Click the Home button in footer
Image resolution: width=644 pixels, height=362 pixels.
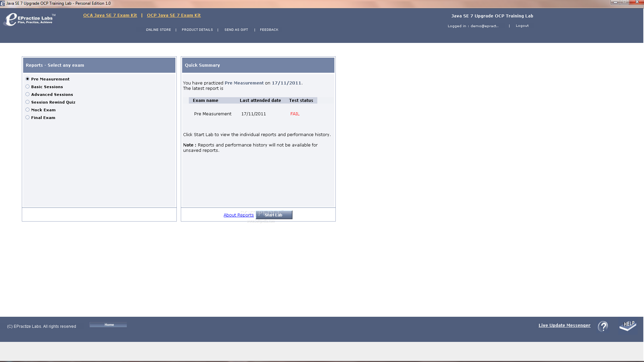pyautogui.click(x=108, y=325)
